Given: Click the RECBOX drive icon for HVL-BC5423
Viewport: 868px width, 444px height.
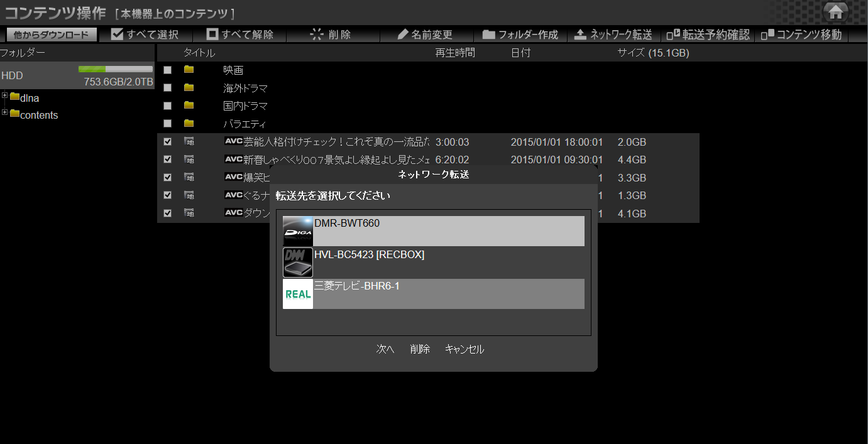Looking at the screenshot, I should point(297,262).
